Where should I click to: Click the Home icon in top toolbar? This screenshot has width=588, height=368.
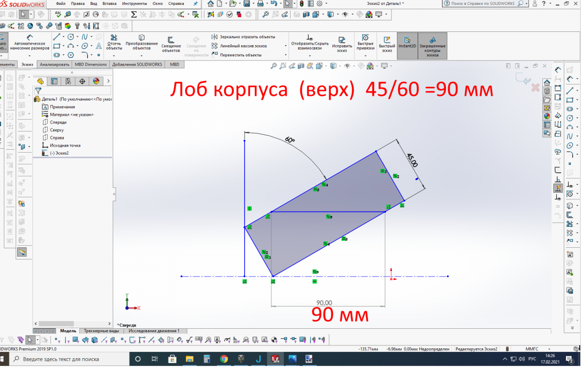click(211, 3)
